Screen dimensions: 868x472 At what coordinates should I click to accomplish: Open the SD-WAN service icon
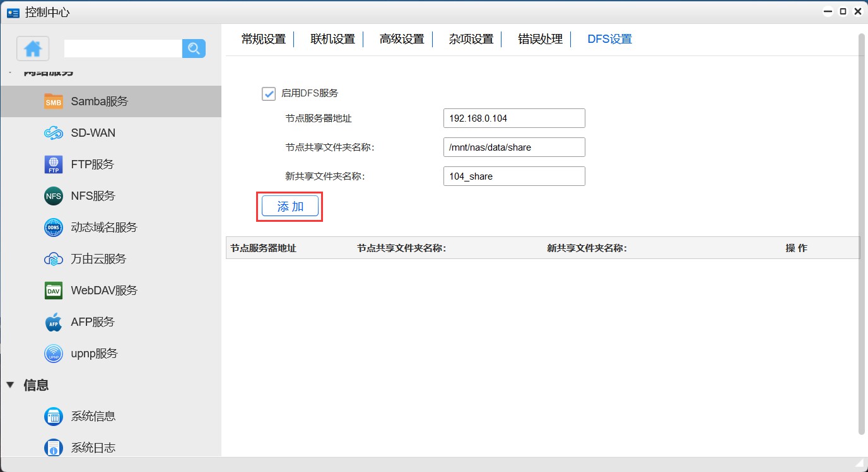tap(54, 133)
